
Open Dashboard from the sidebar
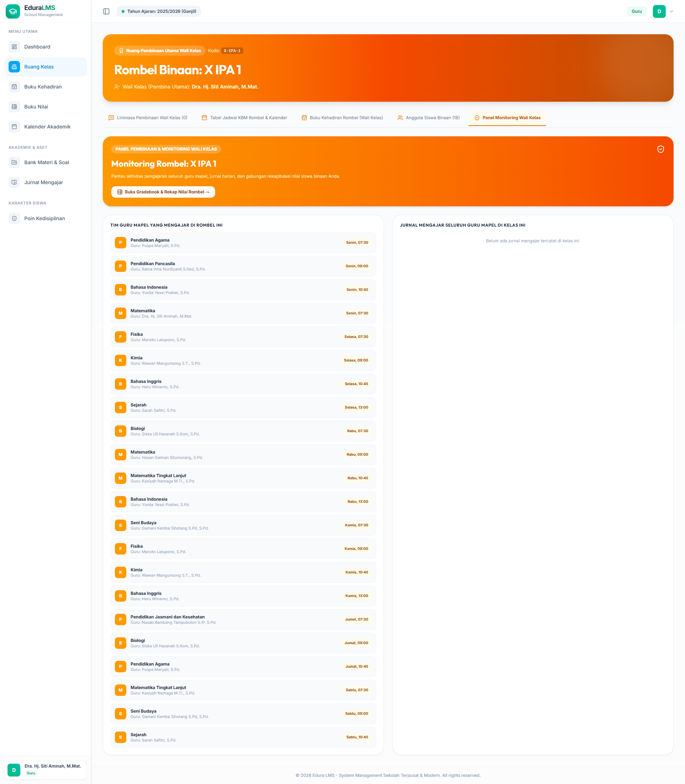coord(46,47)
